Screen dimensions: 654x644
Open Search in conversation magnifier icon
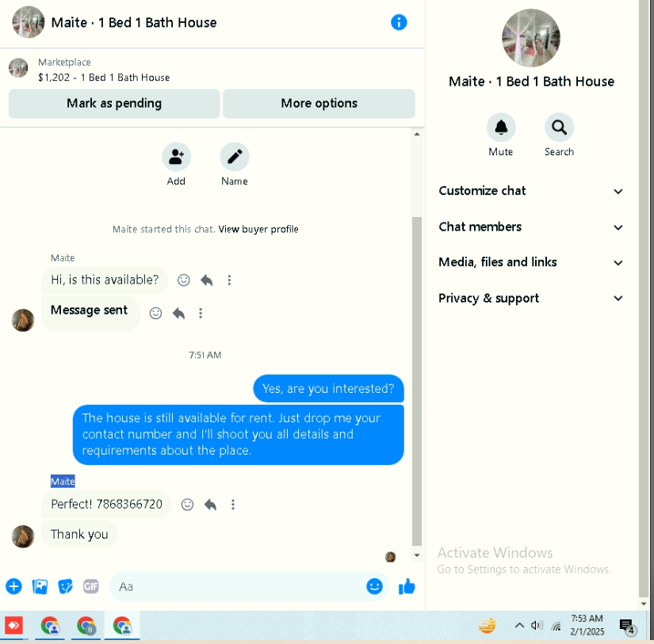point(559,127)
